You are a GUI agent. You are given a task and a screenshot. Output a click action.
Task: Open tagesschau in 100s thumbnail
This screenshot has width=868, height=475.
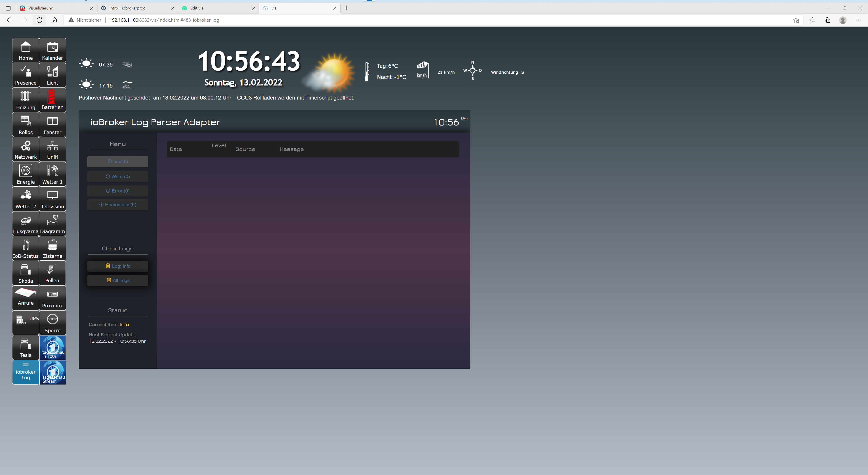point(53,347)
